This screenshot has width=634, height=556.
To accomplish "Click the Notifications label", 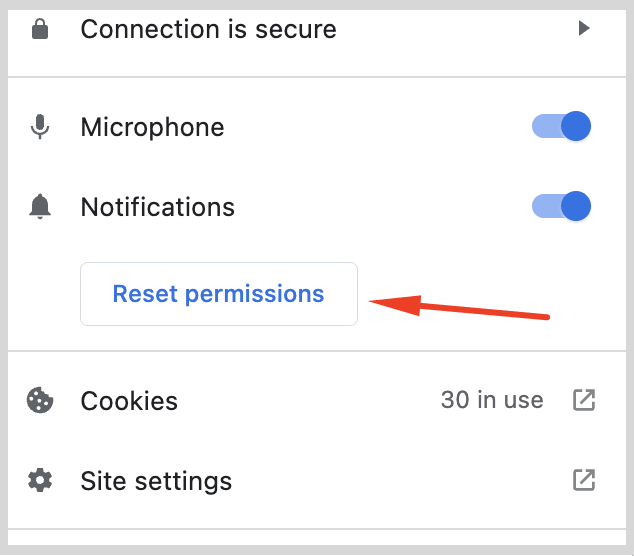I will tap(158, 207).
